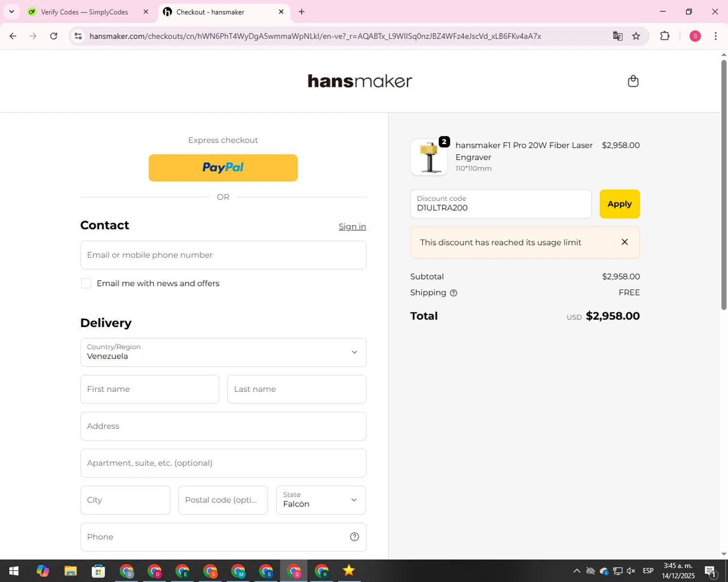Open the tab search dropdown arrow

[x=11, y=12]
